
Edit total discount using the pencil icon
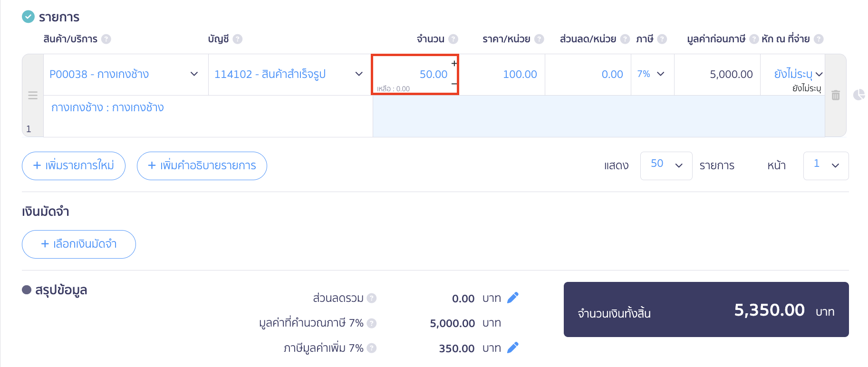click(512, 298)
